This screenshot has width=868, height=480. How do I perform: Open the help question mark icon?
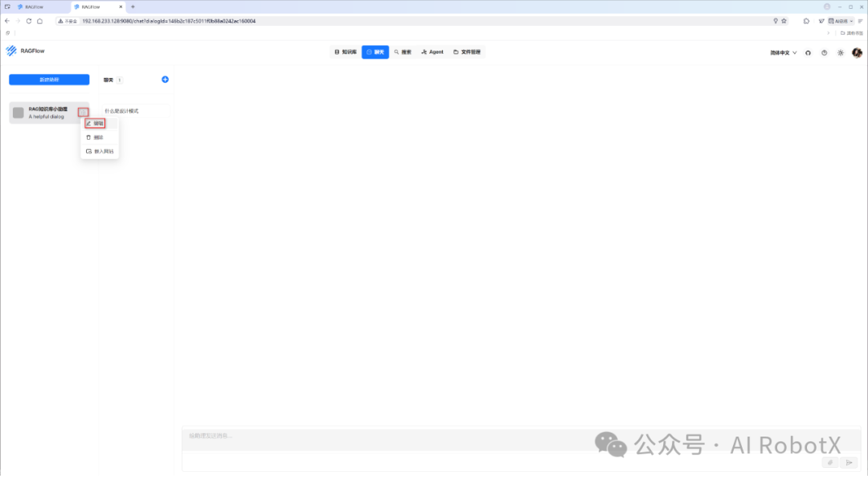point(825,53)
